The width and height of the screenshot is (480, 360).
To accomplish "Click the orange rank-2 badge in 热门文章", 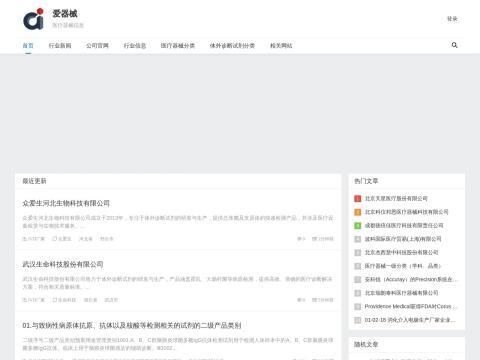I will coord(358,212).
